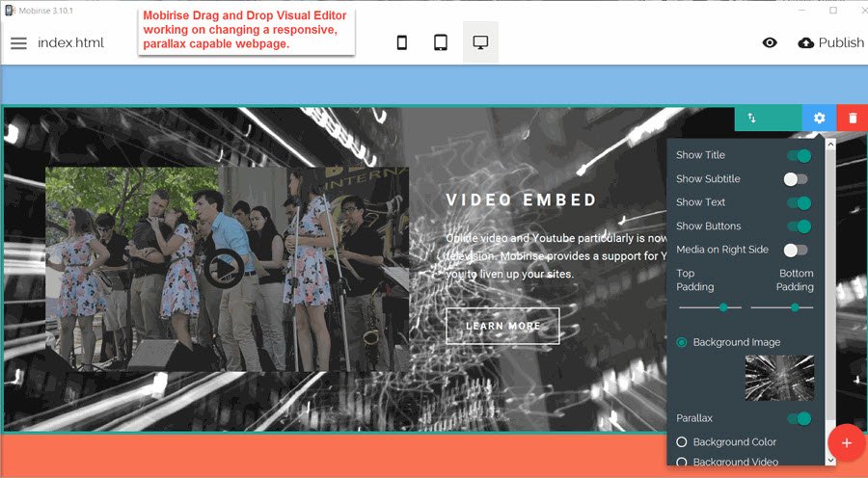The image size is (868, 478).
Task: Select Background Image radio option
Action: click(x=682, y=342)
